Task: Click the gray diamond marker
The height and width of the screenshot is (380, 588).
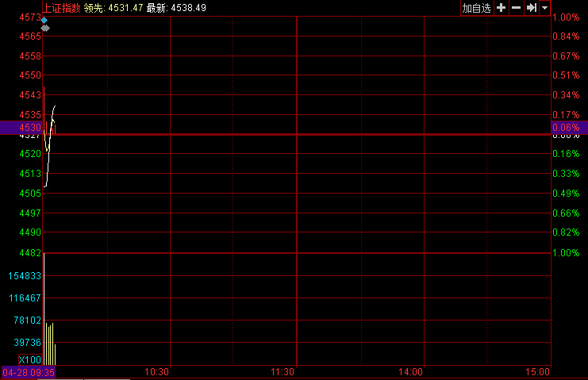Action: (45, 28)
